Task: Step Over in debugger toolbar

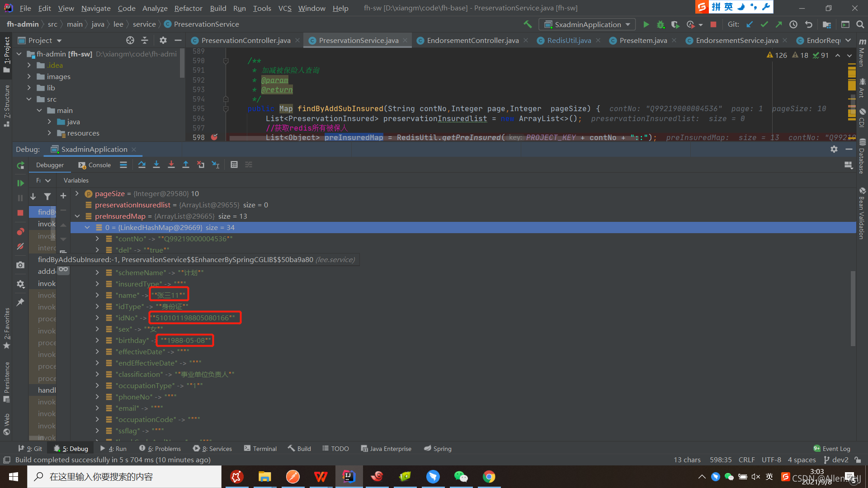Action: tap(142, 165)
